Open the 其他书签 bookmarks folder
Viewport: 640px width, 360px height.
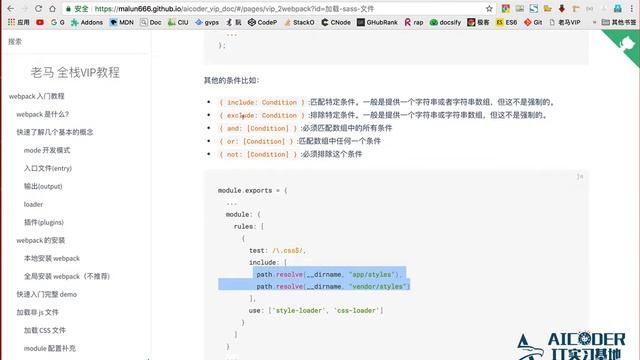pos(619,22)
